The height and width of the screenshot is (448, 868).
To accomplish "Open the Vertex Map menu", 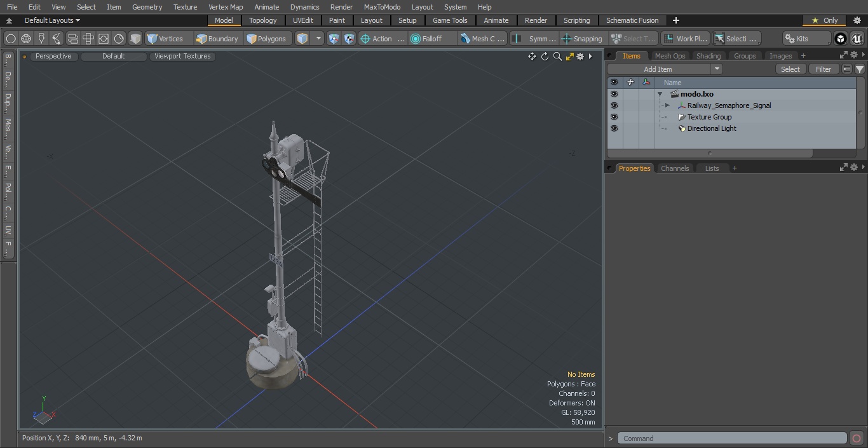I will [226, 7].
